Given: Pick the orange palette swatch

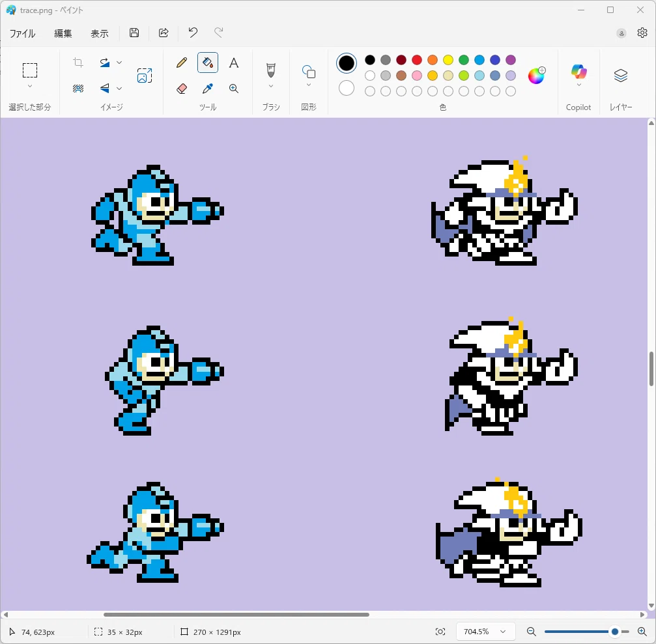Looking at the screenshot, I should click(x=433, y=60).
